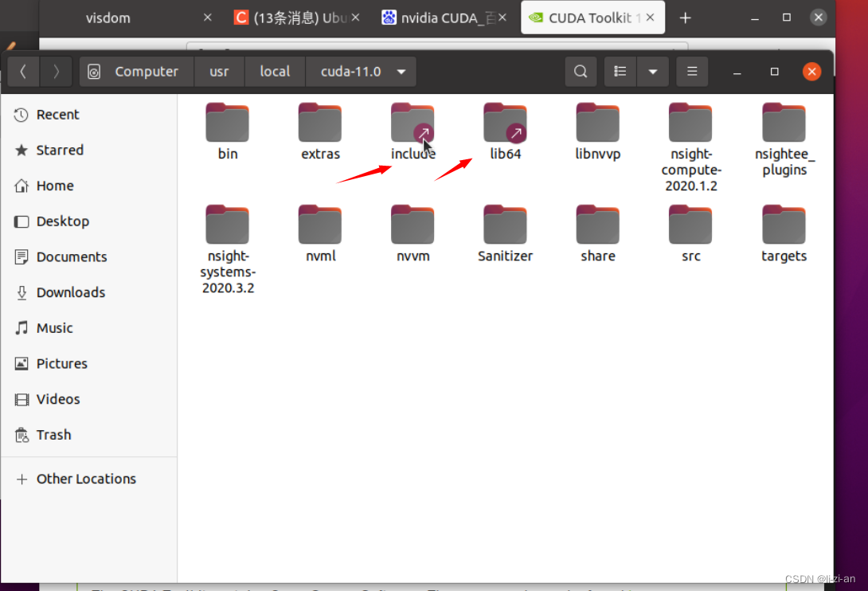Go to Home in sidebar
The image size is (868, 591).
click(x=89, y=186)
